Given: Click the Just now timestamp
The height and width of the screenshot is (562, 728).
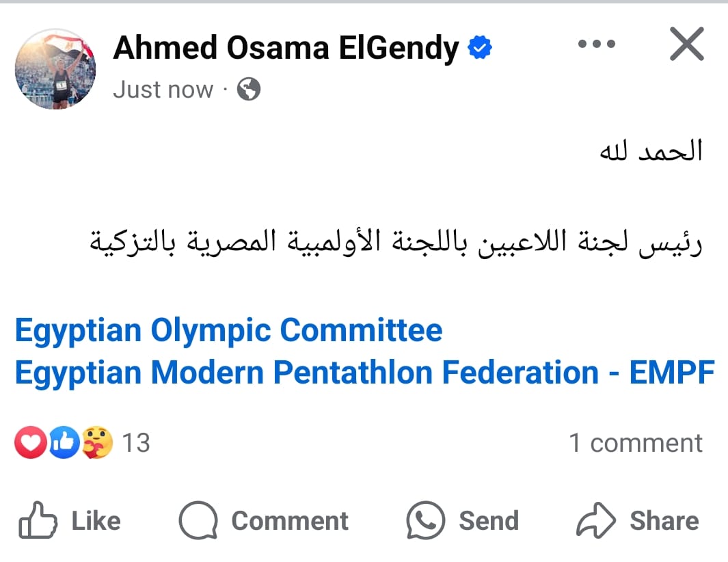Looking at the screenshot, I should click(163, 90).
